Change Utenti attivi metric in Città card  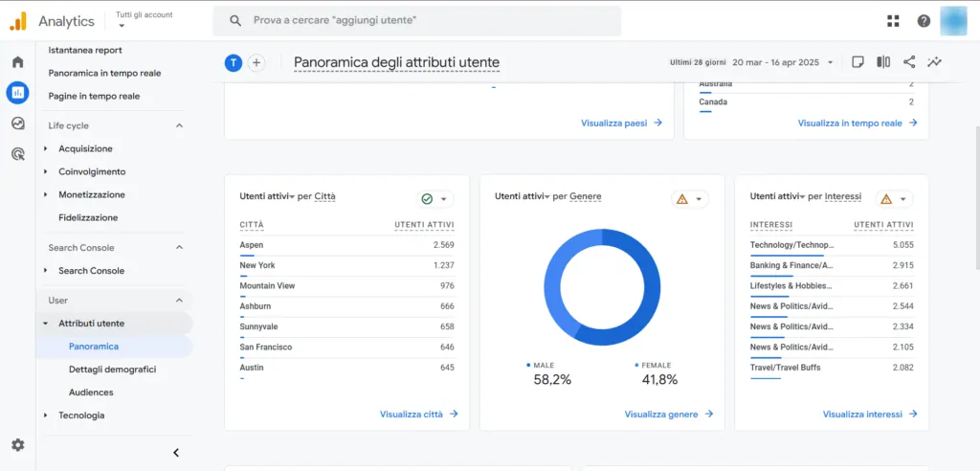[267, 196]
